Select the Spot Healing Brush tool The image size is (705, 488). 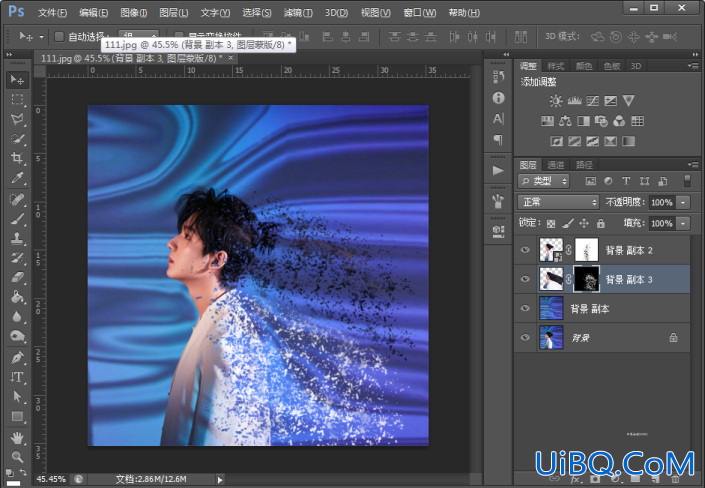tap(17, 199)
